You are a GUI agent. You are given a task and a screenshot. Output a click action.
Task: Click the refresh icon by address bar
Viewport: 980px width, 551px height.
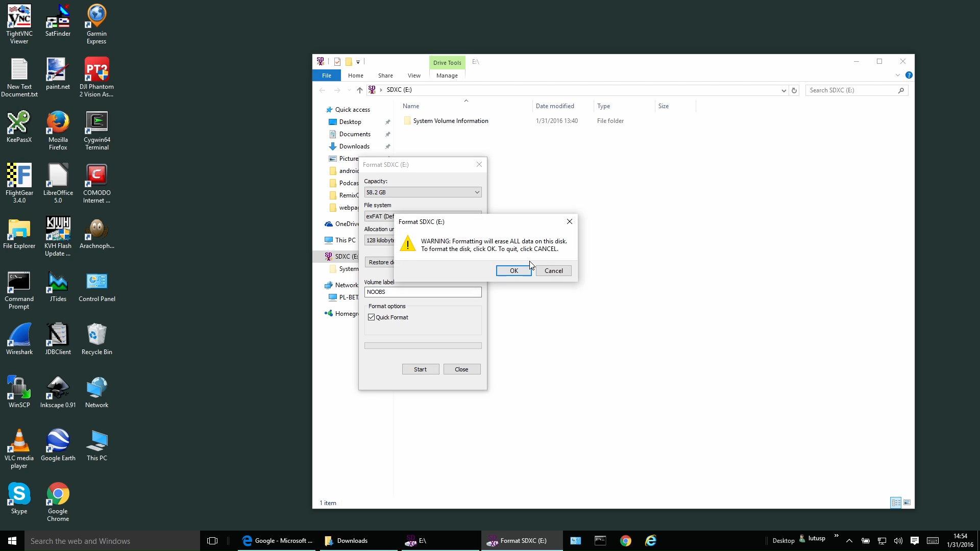click(794, 90)
